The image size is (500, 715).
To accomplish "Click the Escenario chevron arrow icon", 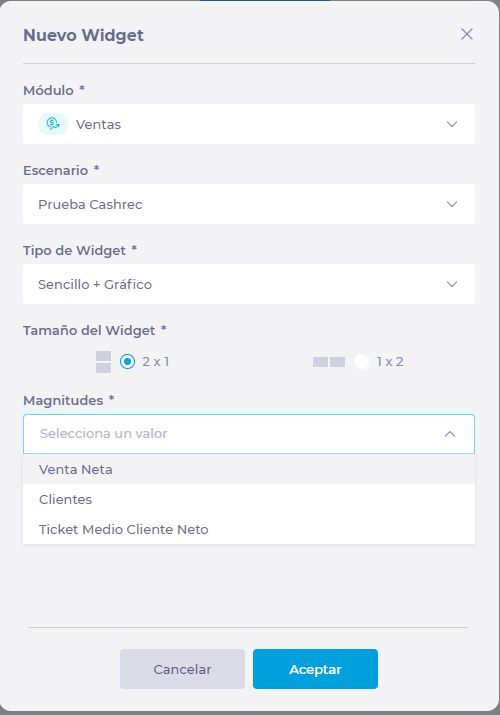I will (452, 204).
